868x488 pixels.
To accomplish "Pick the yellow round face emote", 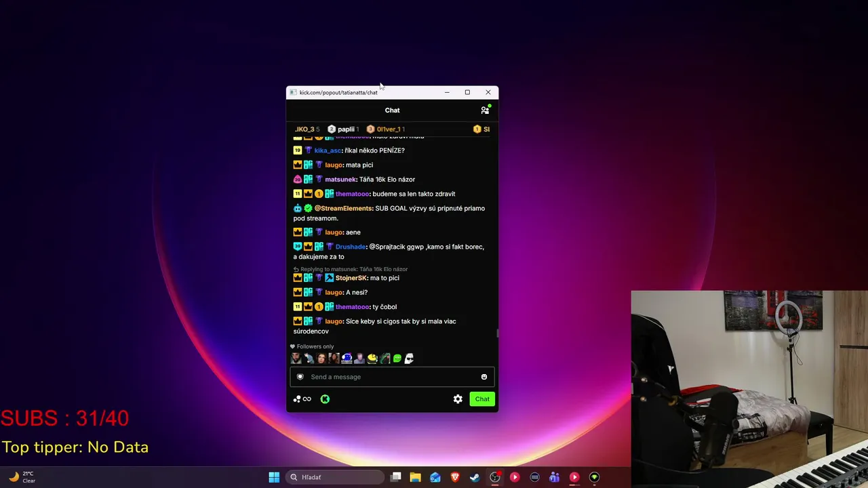I will tap(372, 359).
